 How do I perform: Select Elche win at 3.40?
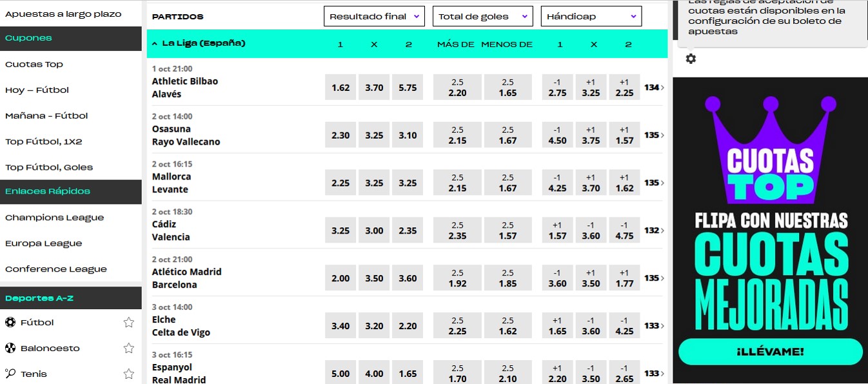pyautogui.click(x=340, y=326)
